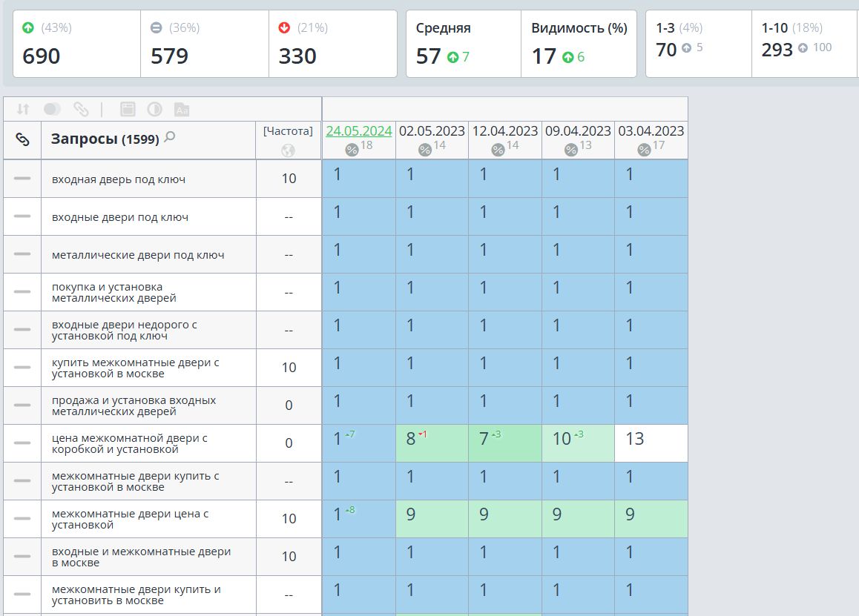Click the window layout icon in toolbar
Image resolution: width=859 pixels, height=616 pixels.
tap(128, 109)
